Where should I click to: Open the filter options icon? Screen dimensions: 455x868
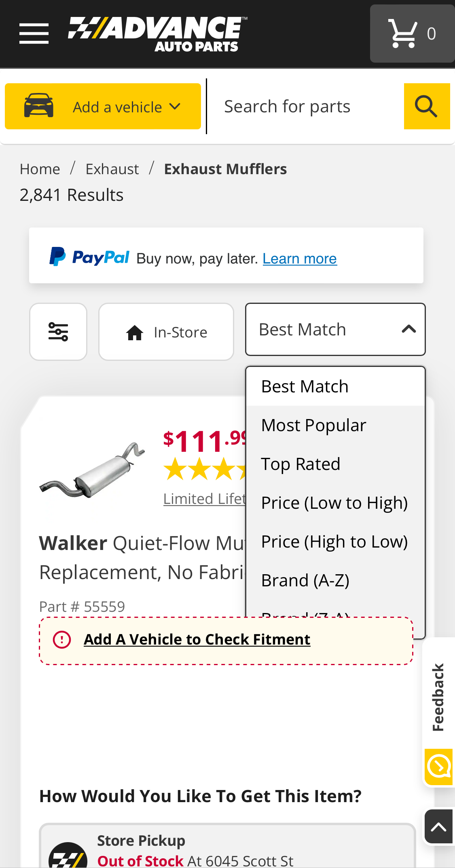pos(58,331)
